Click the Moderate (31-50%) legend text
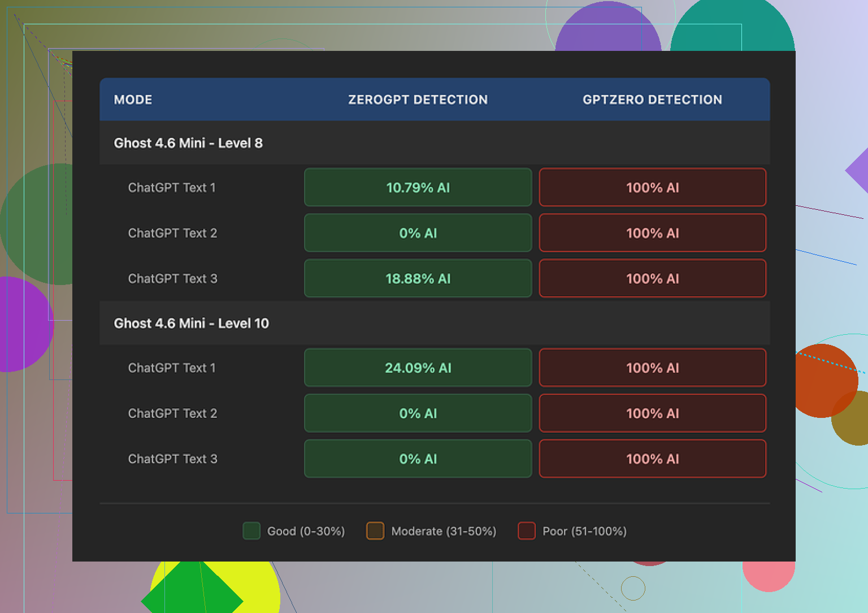 coord(444,532)
